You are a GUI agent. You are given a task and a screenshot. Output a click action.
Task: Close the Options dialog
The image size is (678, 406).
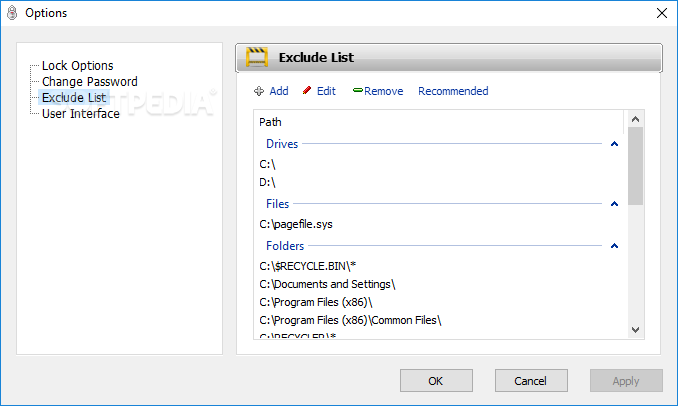click(662, 13)
